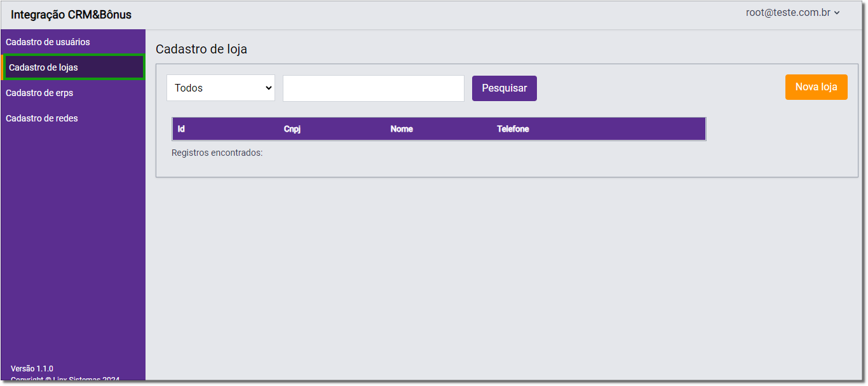
Task: Click the Cadastro de loja page heading
Action: point(201,49)
